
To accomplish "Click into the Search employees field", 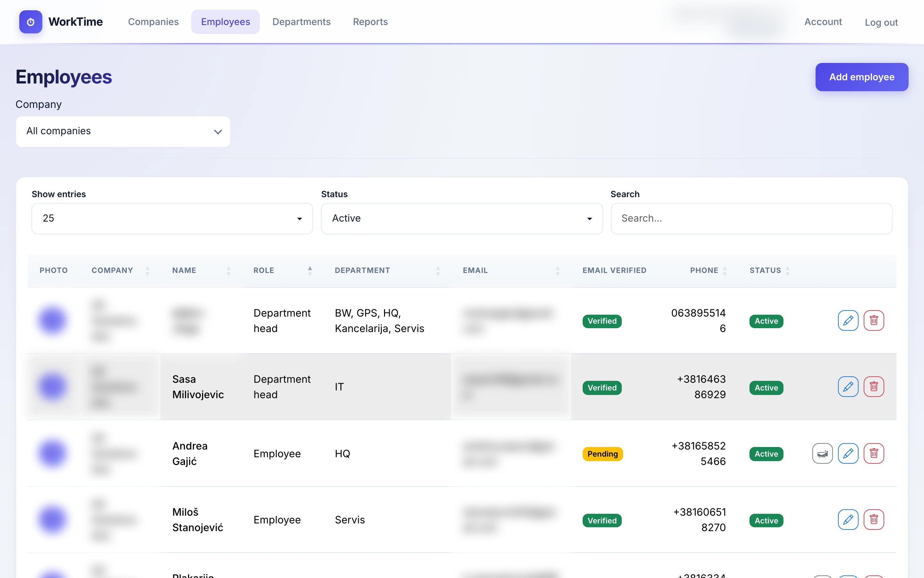I will pos(751,218).
